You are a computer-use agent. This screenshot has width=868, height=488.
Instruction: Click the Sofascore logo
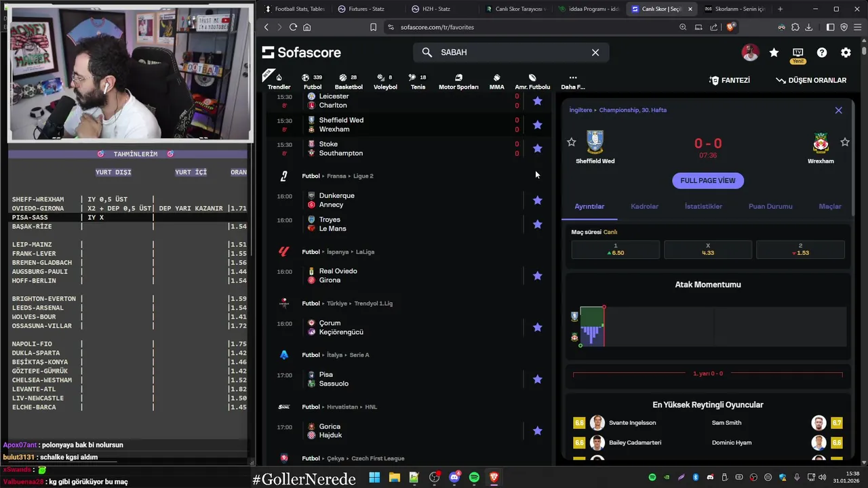301,52
